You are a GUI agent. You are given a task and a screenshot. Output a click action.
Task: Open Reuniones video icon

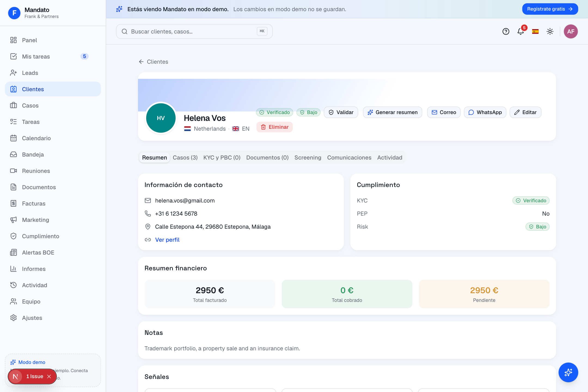click(13, 171)
